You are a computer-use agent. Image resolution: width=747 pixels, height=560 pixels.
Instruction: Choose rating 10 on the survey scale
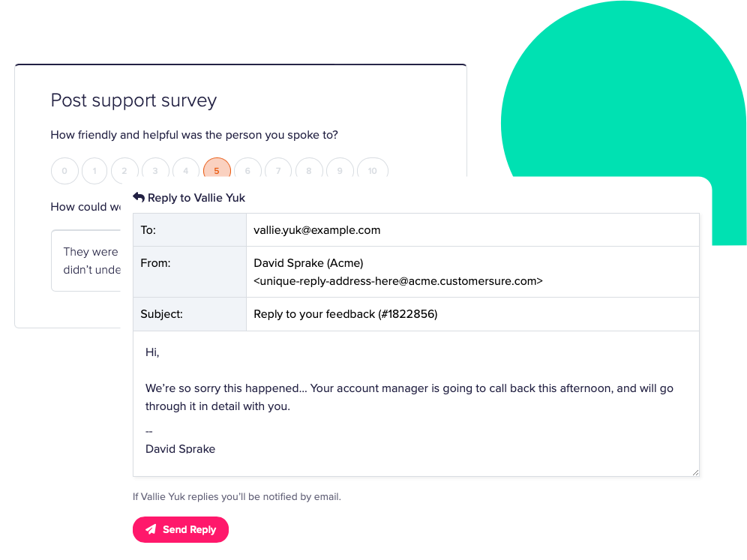(x=373, y=171)
